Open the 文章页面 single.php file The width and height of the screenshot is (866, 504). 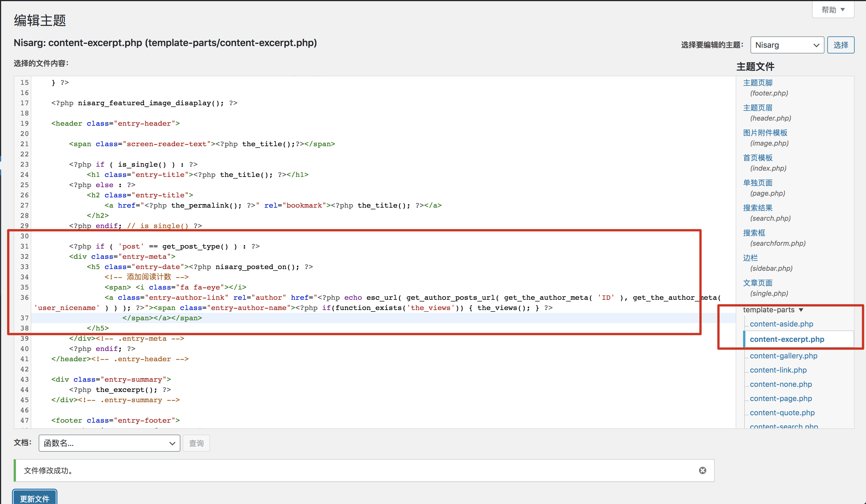[x=757, y=284]
